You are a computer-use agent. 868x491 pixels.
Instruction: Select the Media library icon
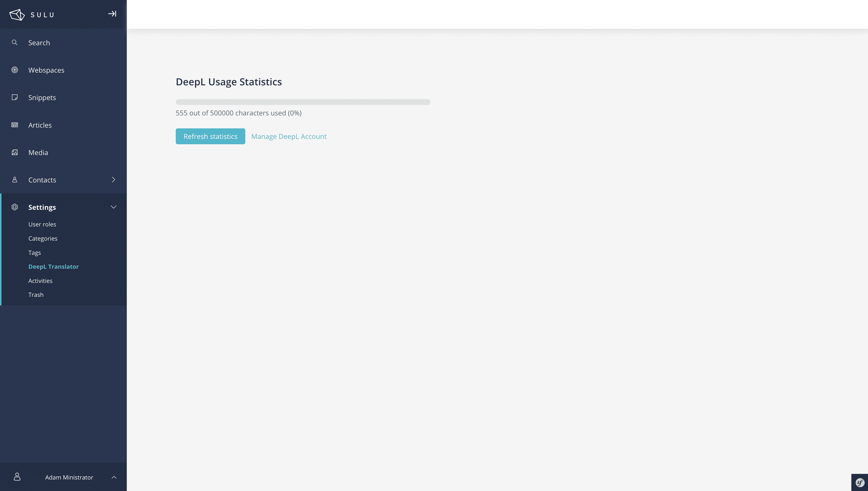coord(15,152)
